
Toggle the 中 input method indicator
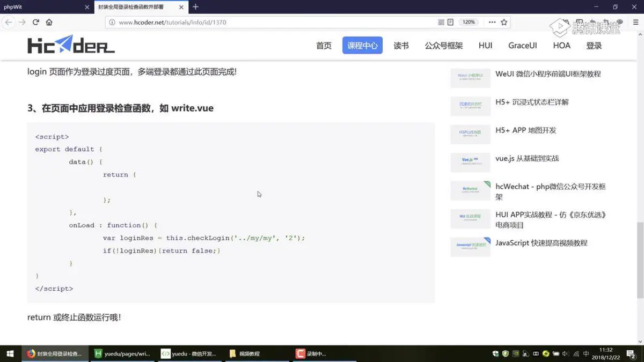click(586, 354)
